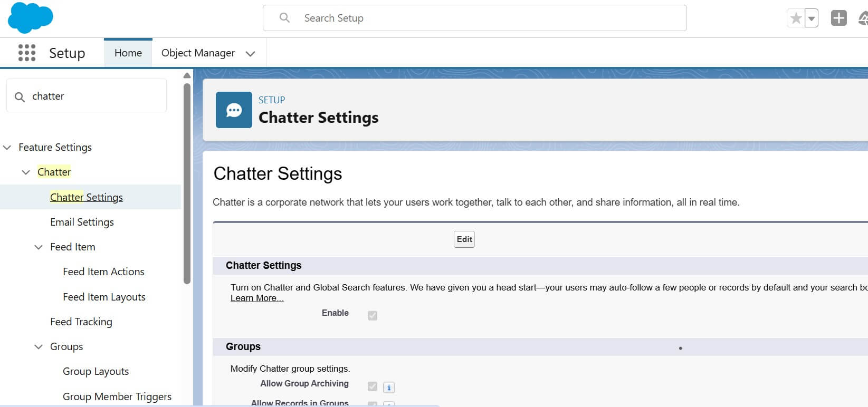Open the global actions plus icon
Viewport: 868px width, 407px height.
tap(838, 18)
